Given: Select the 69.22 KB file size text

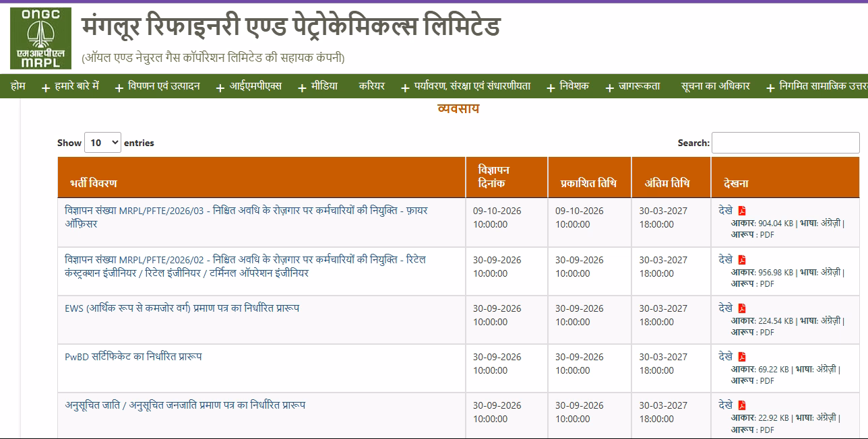Looking at the screenshot, I should (773, 370).
